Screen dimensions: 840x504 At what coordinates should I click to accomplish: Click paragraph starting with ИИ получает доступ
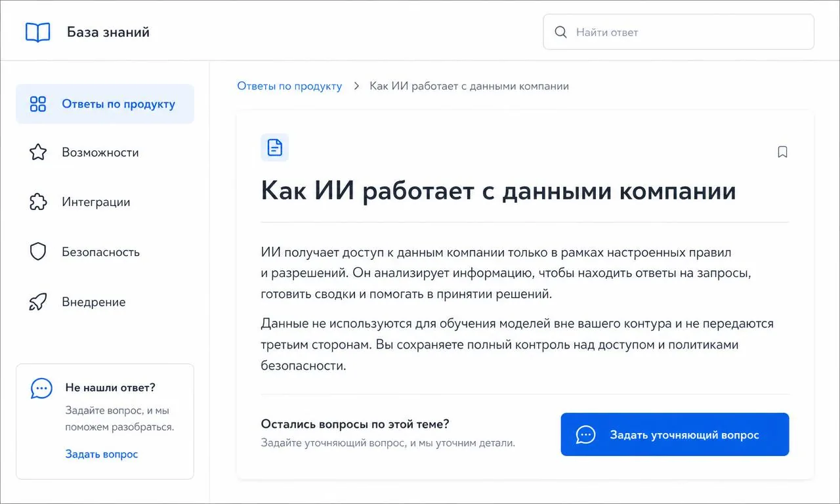tap(505, 273)
